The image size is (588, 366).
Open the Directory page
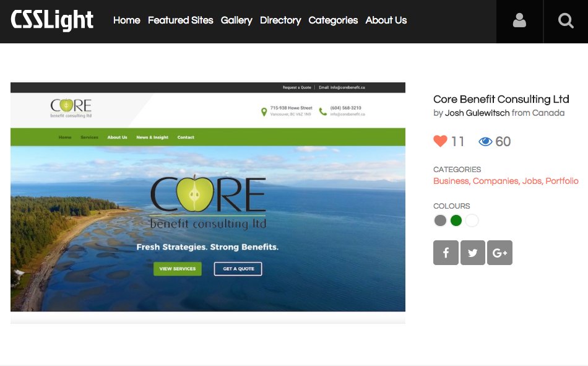280,20
